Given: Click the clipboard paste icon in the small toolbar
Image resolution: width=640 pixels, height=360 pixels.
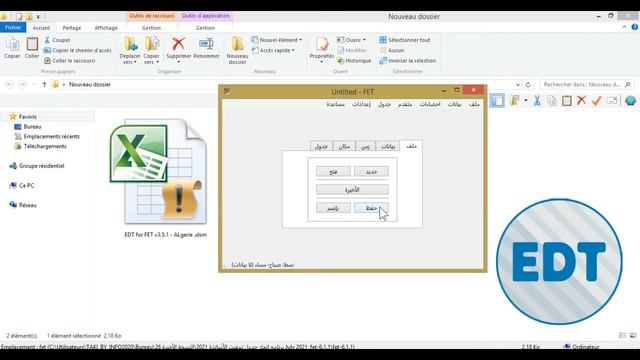Looking at the screenshot, I should (x=567, y=100).
